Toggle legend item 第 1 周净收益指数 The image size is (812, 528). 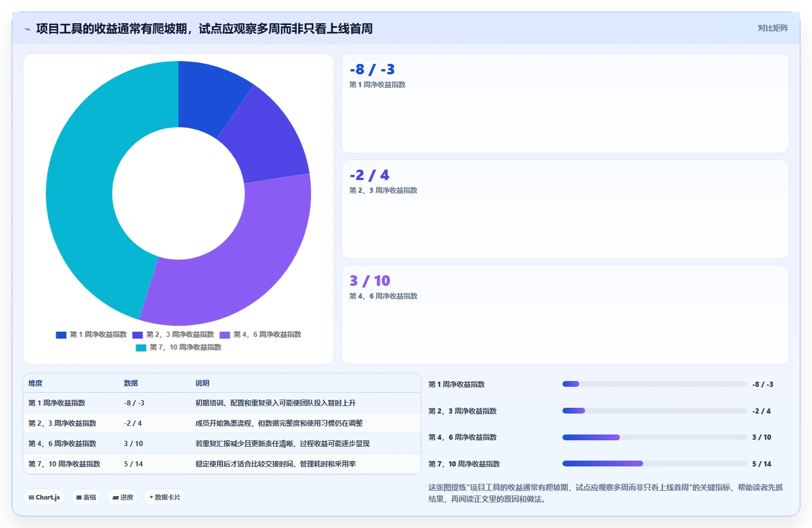pos(92,335)
